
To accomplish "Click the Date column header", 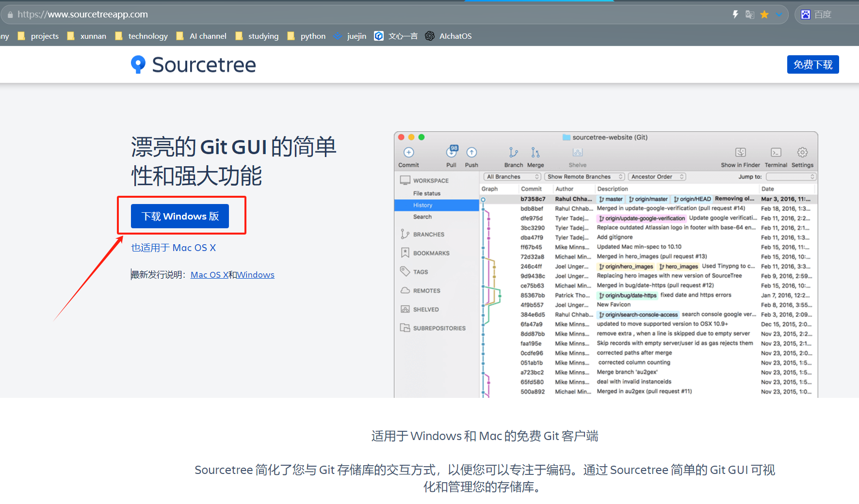I will coord(767,189).
